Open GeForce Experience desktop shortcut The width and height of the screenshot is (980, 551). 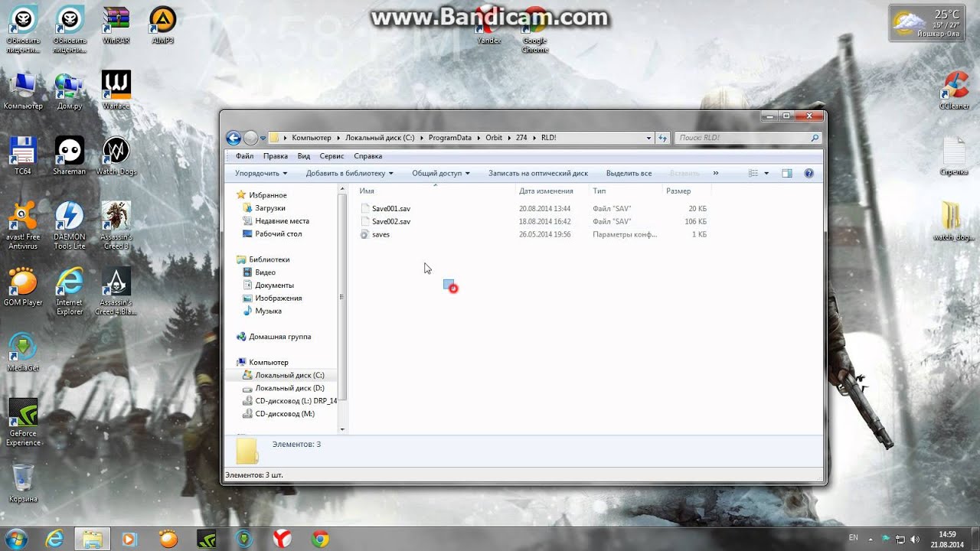[x=23, y=422]
